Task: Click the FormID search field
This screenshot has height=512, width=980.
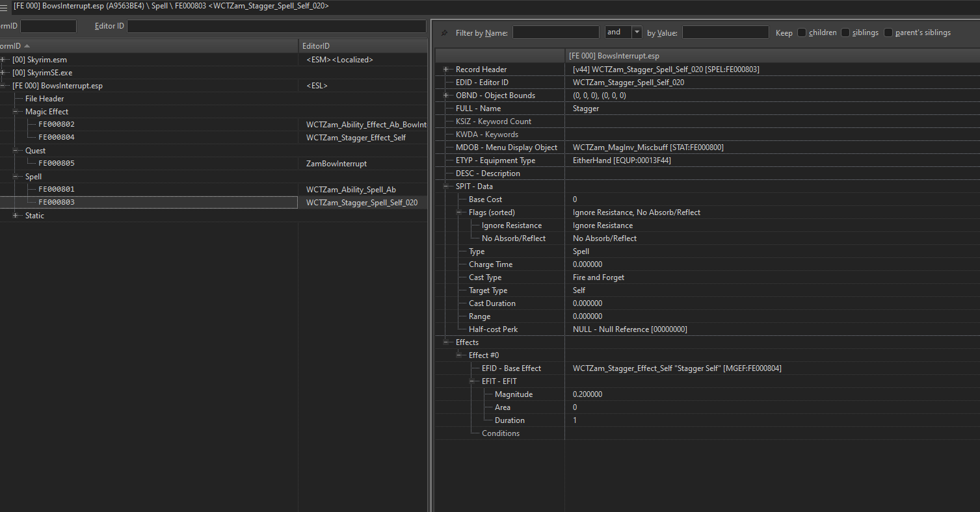Action: [48, 26]
